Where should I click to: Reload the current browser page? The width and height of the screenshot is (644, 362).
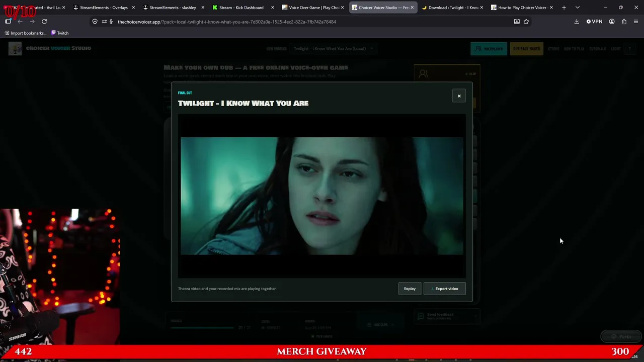click(44, 22)
